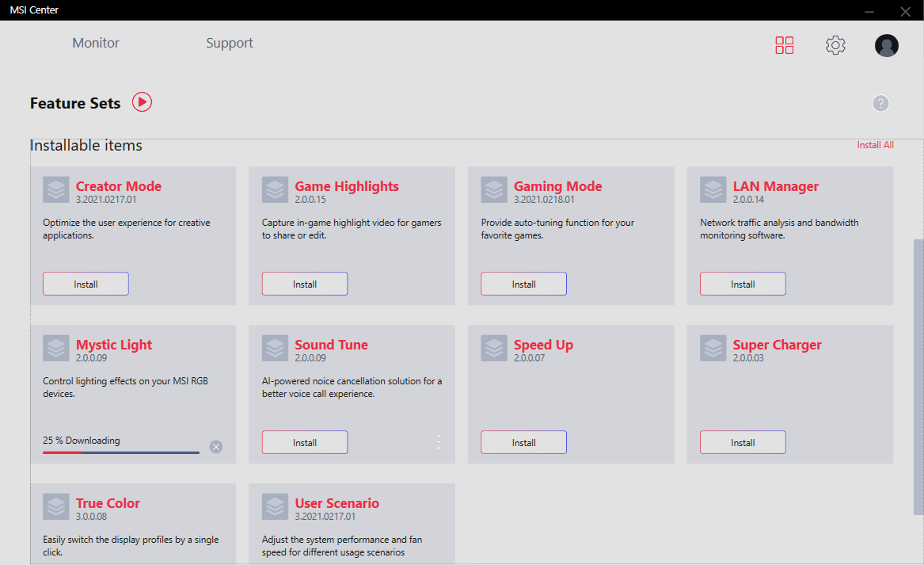Viewport: 924px width, 565px height.
Task: Click version text 2.0.0.14
Action: click(x=748, y=200)
